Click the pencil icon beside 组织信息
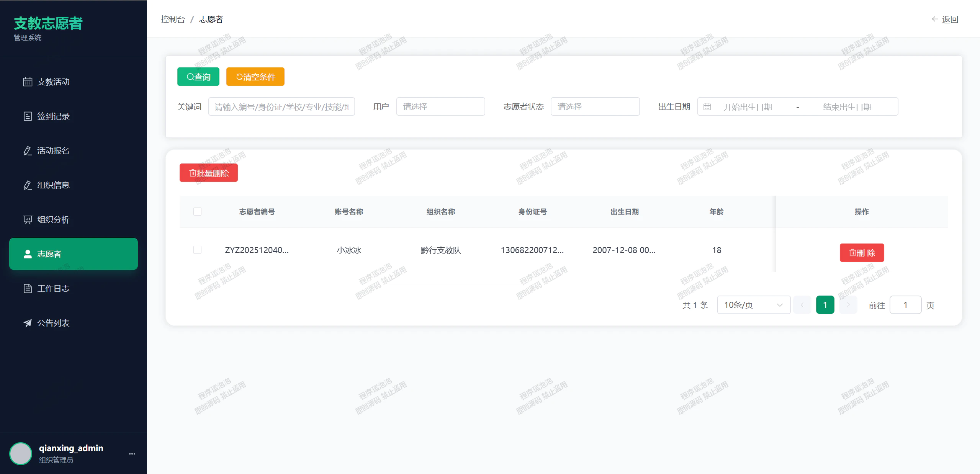 [28, 185]
